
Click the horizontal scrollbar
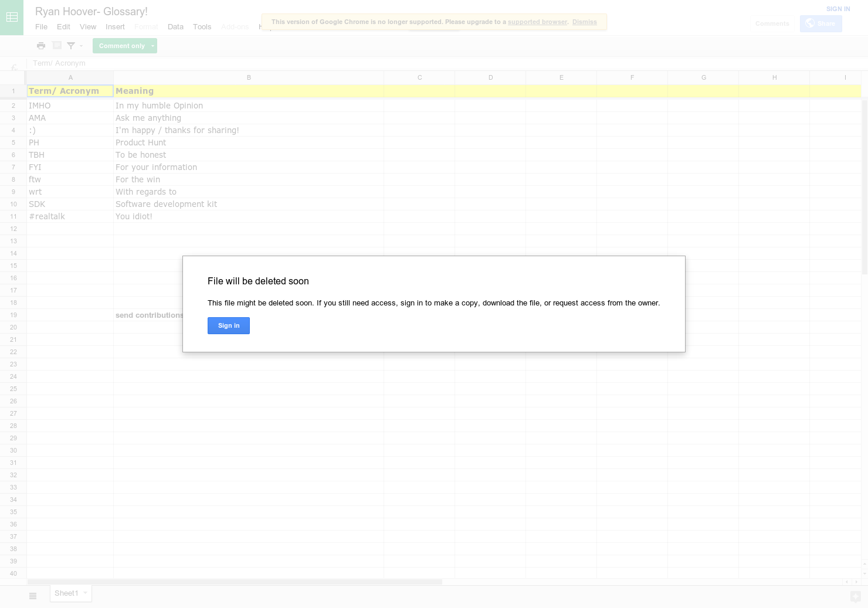tap(235, 582)
